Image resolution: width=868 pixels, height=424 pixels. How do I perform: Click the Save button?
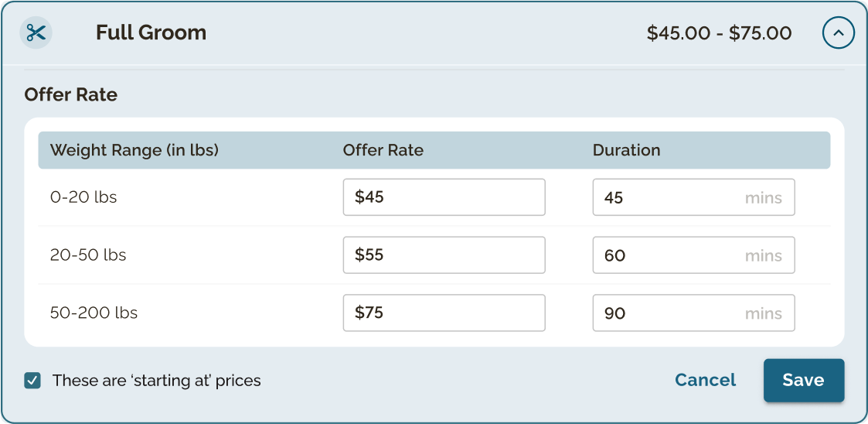pyautogui.click(x=804, y=380)
